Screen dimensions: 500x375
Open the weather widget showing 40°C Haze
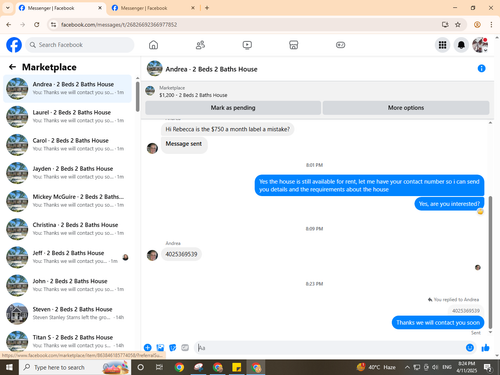[x=376, y=367]
